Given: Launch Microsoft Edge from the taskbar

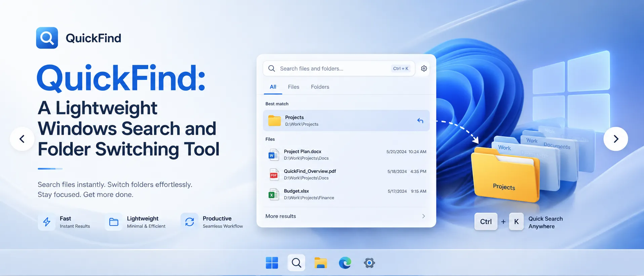Looking at the screenshot, I should 345,263.
